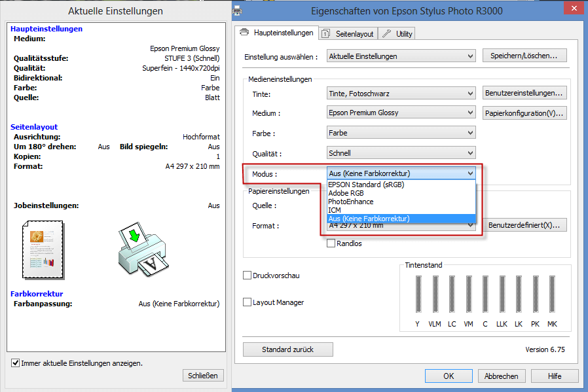
Task: Click the LC ink level bar
Action: pyautogui.click(x=452, y=294)
